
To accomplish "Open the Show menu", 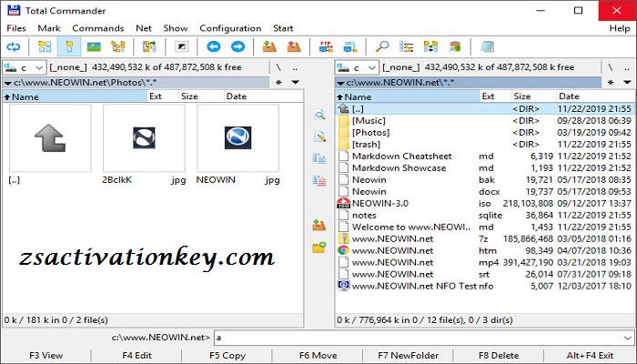I will click(176, 28).
